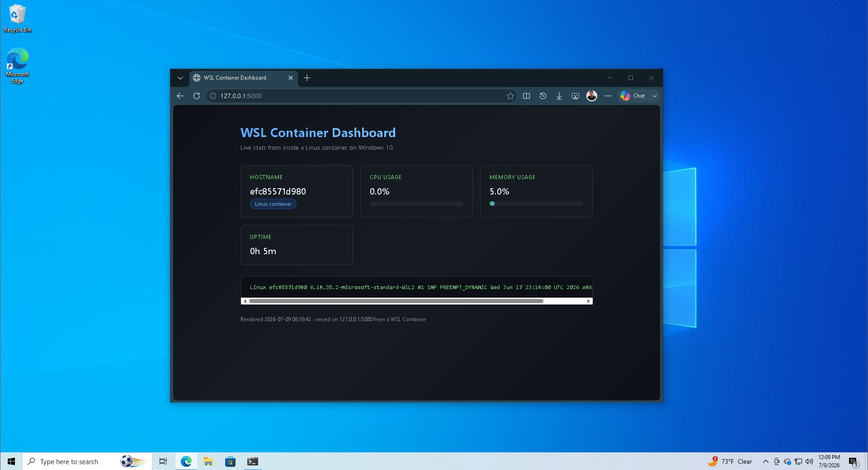Select the Rendered timestamp footer text
Viewport: 868px width, 470px height.
(x=333, y=319)
